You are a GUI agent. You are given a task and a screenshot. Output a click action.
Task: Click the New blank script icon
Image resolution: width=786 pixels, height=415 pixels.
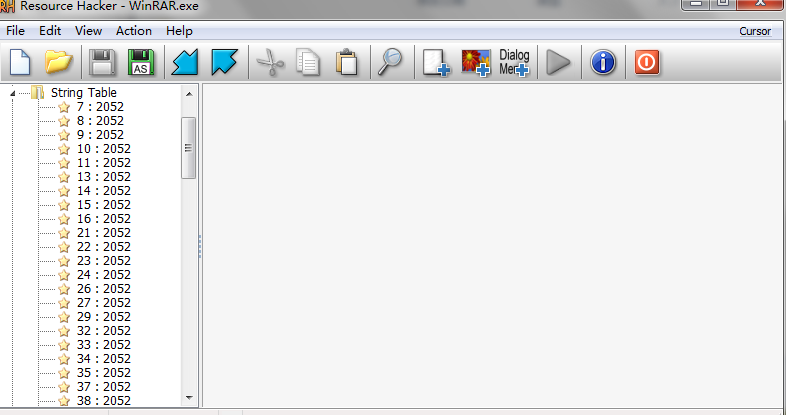(20, 62)
